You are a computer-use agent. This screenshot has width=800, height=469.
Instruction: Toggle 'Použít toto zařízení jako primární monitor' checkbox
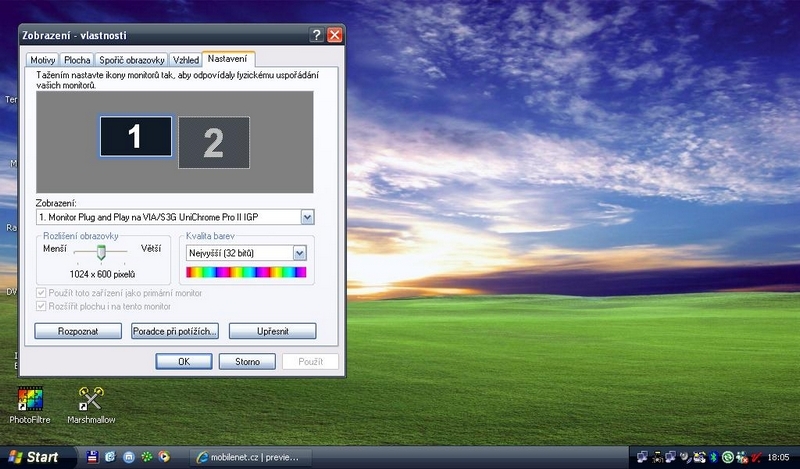click(x=41, y=293)
